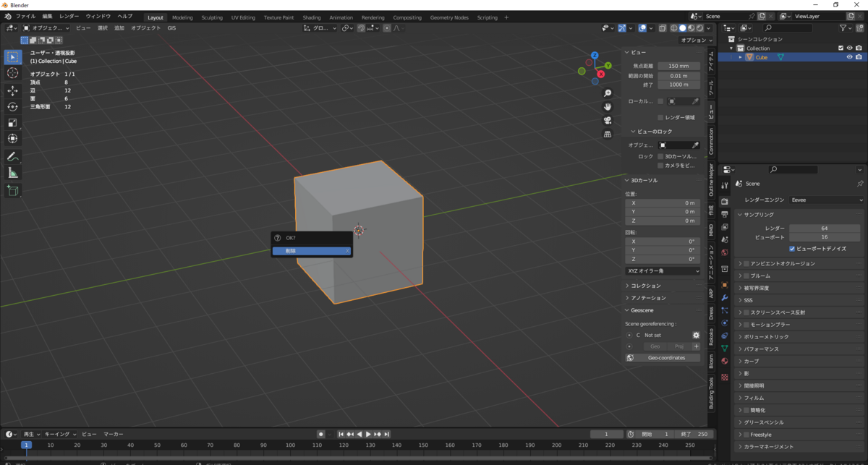The image size is (868, 465).
Task: Switch to the Shading workspace tab
Action: pyautogui.click(x=311, y=17)
